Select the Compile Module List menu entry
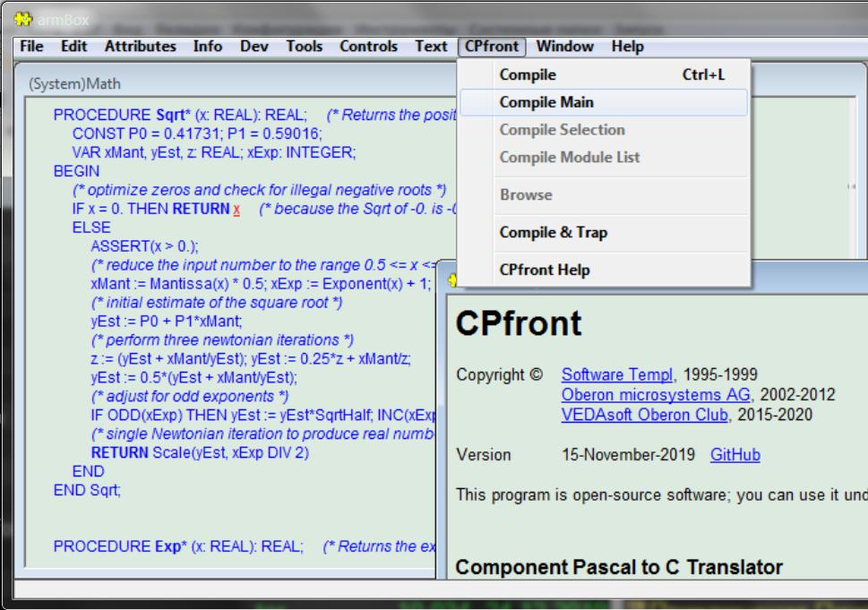 click(604, 158)
